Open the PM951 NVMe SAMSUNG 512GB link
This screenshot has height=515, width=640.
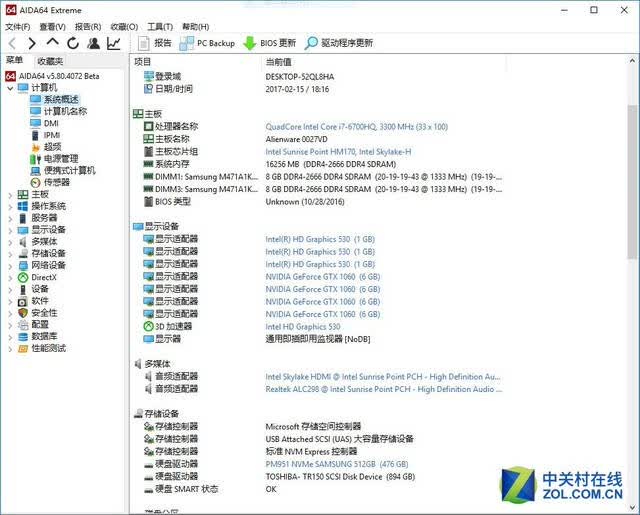(x=337, y=464)
